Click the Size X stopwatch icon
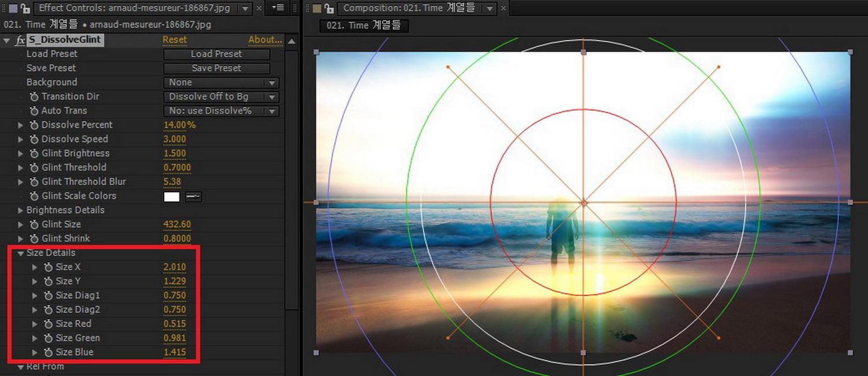This screenshot has width=868, height=376. pyautogui.click(x=49, y=267)
